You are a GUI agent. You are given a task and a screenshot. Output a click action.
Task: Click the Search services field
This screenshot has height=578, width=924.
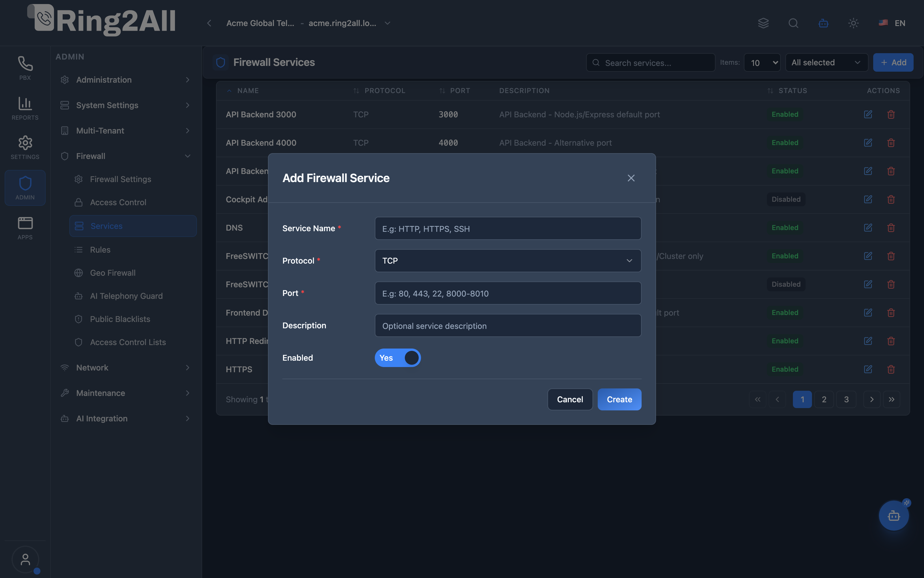coord(651,63)
